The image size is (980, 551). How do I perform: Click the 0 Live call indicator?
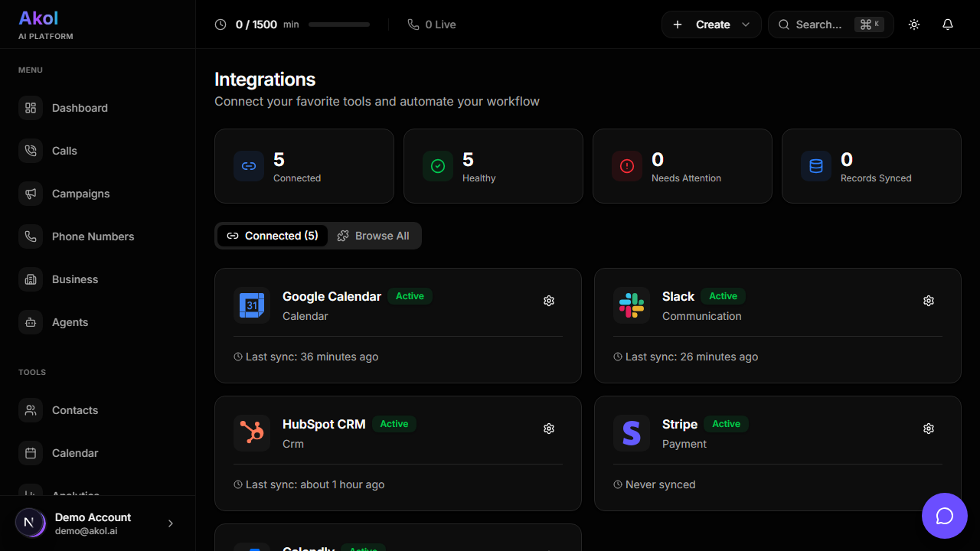pyautogui.click(x=431, y=24)
